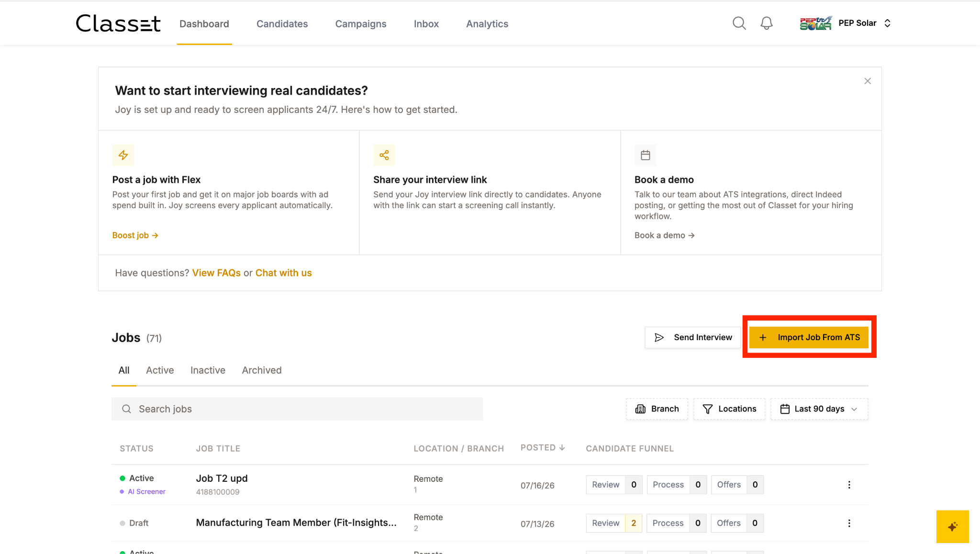Show All jobs tab
The image size is (980, 554).
(124, 370)
